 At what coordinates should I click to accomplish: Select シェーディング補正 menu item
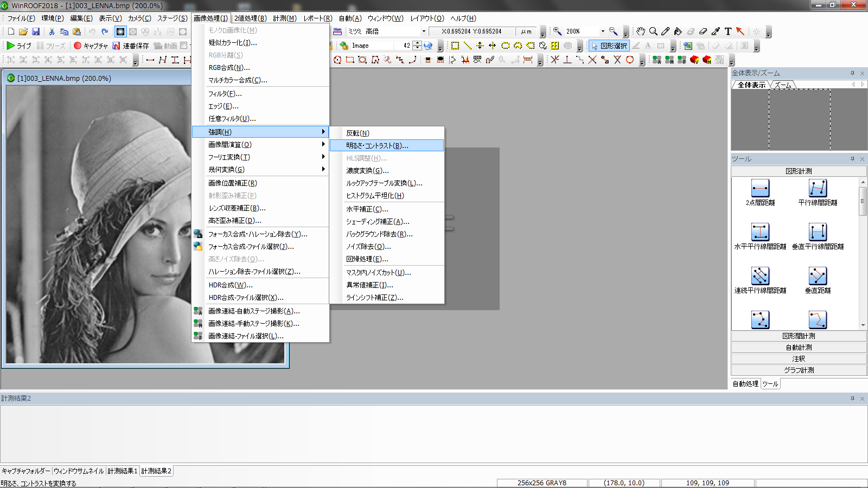point(387,221)
